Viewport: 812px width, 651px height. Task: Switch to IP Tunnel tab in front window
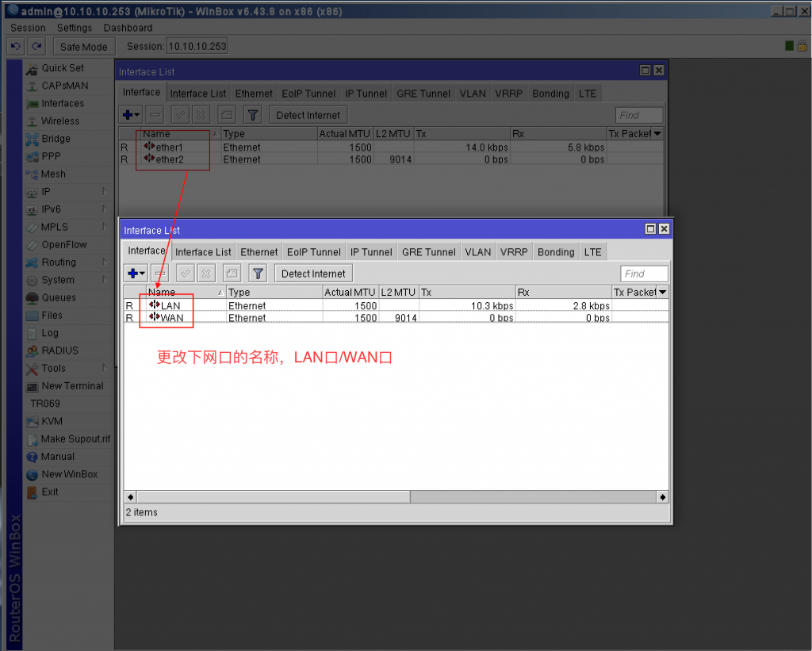(371, 252)
